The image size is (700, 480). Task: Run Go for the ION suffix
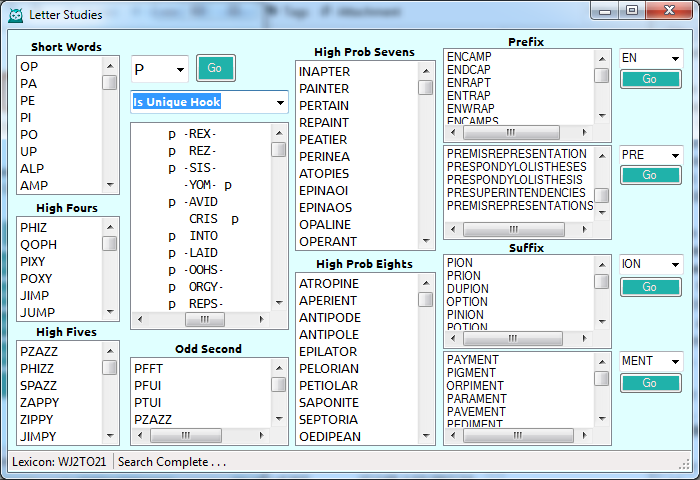[649, 287]
